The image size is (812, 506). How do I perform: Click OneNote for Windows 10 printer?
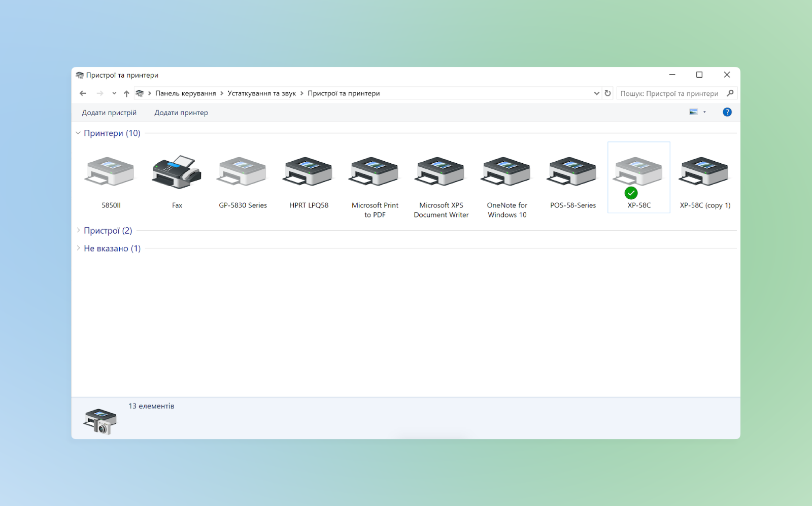[506, 172]
